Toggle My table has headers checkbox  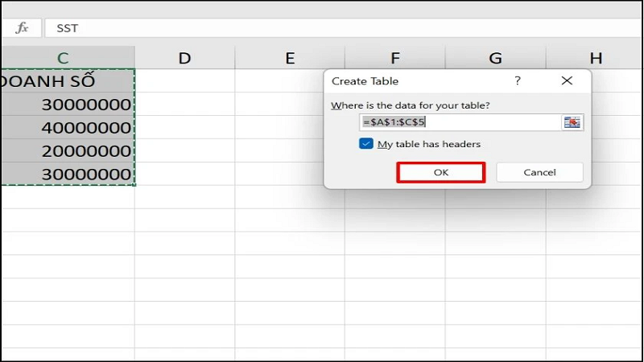[x=367, y=144]
